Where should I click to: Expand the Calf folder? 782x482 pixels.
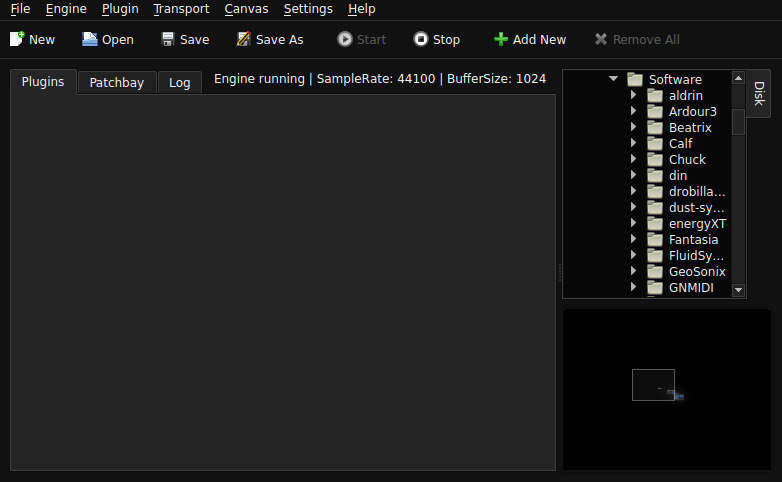tap(633, 143)
